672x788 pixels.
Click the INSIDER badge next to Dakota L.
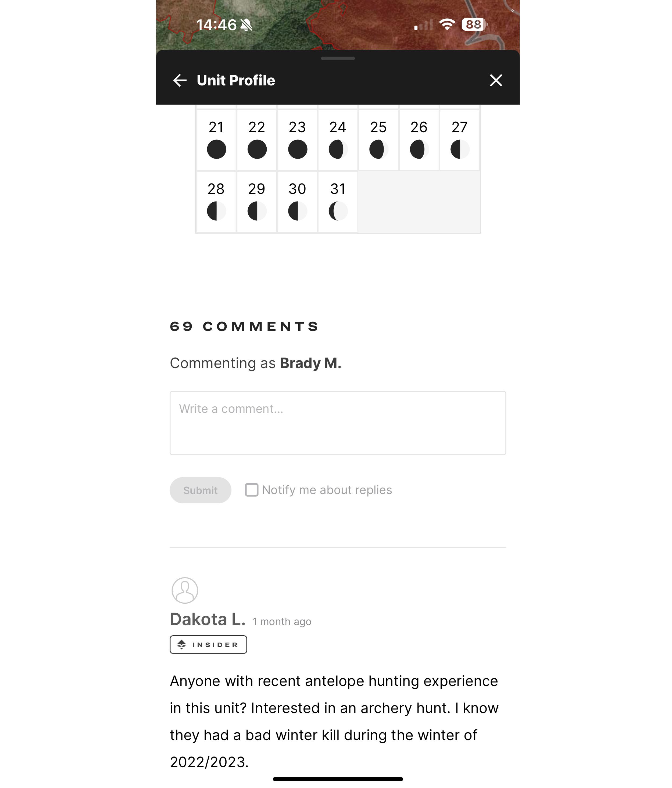pyautogui.click(x=208, y=644)
